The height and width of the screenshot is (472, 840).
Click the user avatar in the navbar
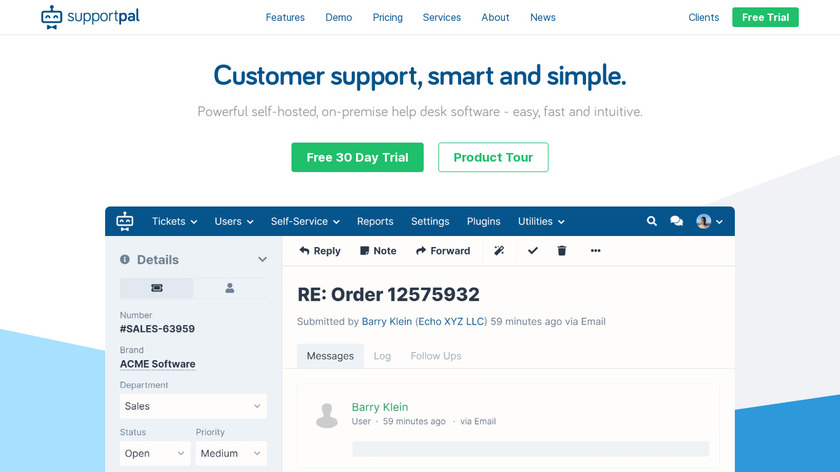703,221
